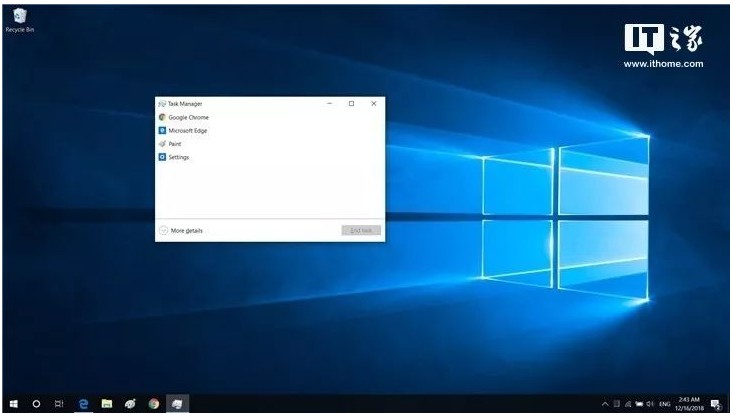Open the Recycle Bin desktop icon
Viewport: 733px width, 415px height.
20,21
